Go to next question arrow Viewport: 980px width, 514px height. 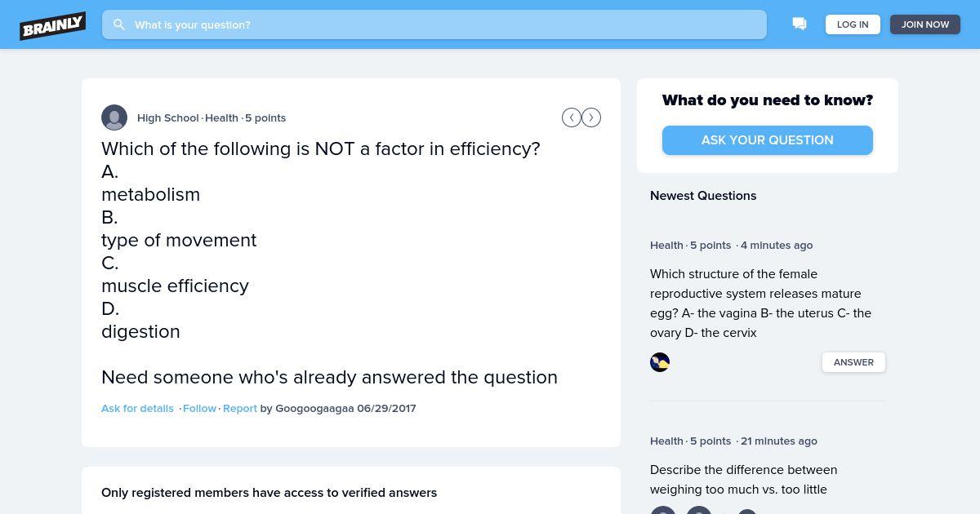pos(591,117)
